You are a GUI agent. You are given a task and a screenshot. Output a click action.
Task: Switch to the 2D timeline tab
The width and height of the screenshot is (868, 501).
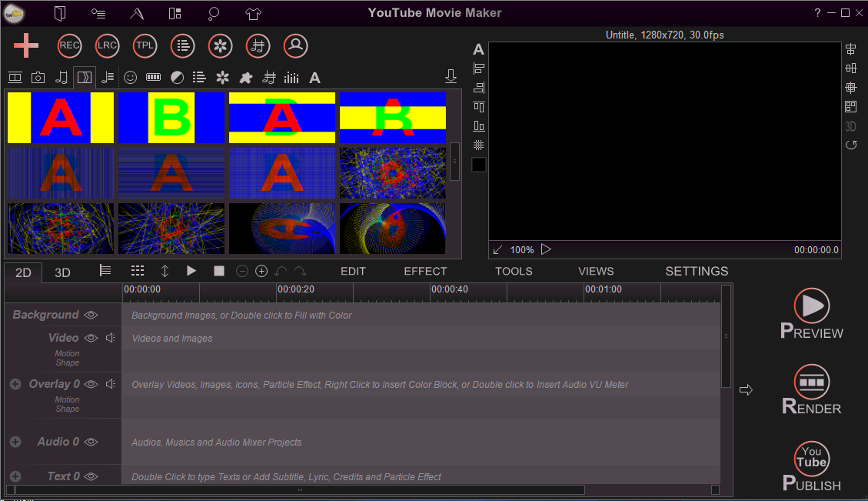pyautogui.click(x=23, y=272)
